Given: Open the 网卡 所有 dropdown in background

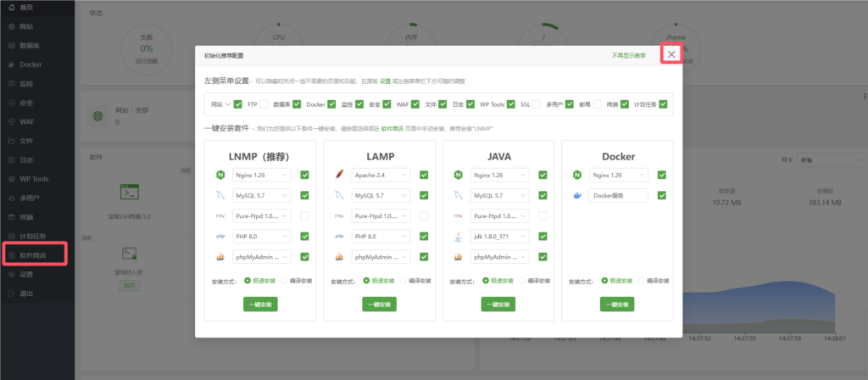Looking at the screenshot, I should pyautogui.click(x=832, y=160).
